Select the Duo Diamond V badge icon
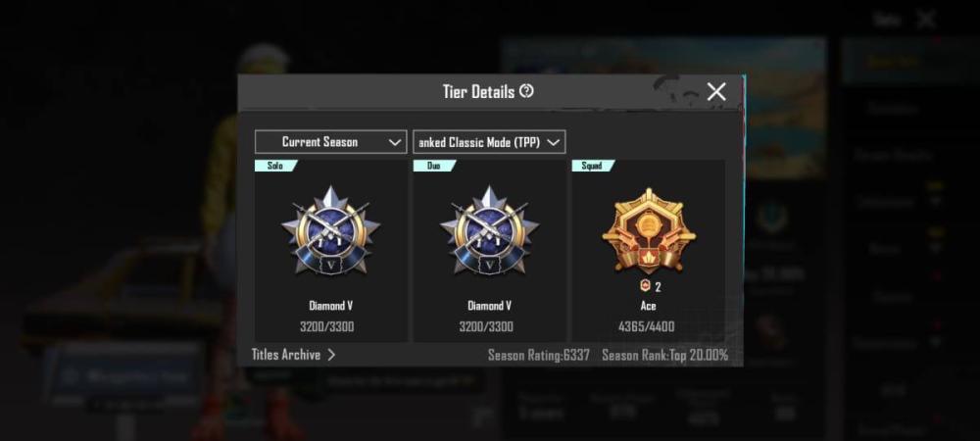Screen dimensions: 980x441 [x=489, y=230]
